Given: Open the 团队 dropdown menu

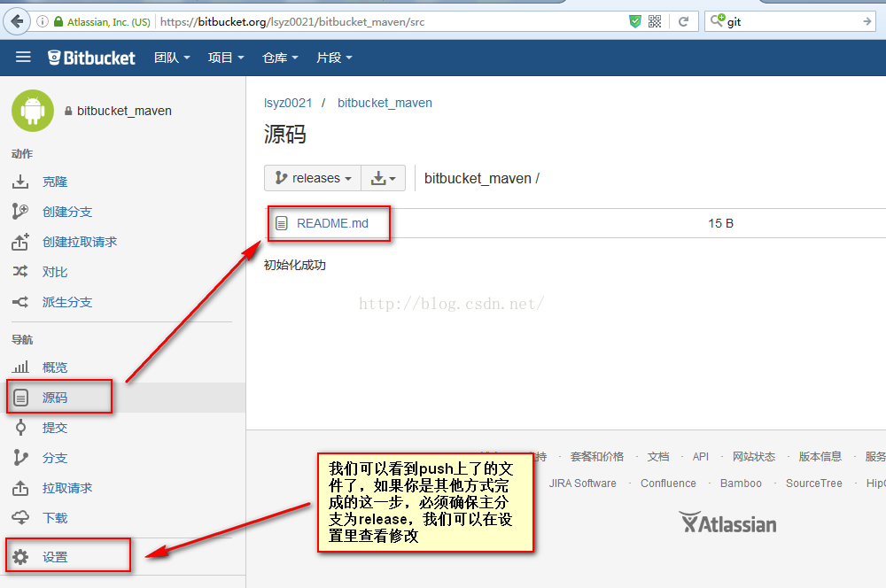Looking at the screenshot, I should pyautogui.click(x=172, y=58).
